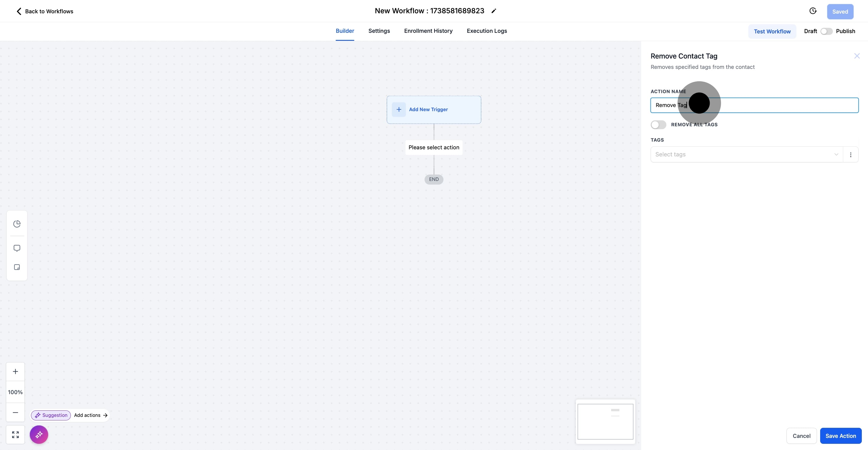The width and height of the screenshot is (868, 450).
Task: Toggle the Draft/Publish switch
Action: 826,31
